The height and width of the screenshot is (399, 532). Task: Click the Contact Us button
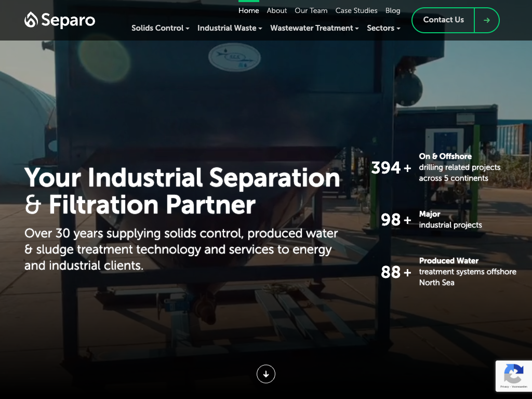[x=443, y=20]
